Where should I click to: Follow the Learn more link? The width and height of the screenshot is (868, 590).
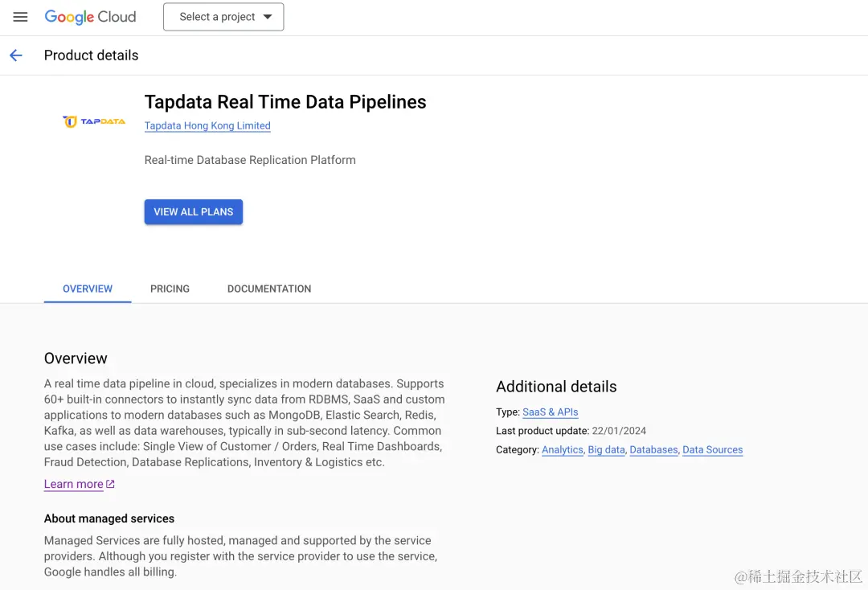point(73,484)
